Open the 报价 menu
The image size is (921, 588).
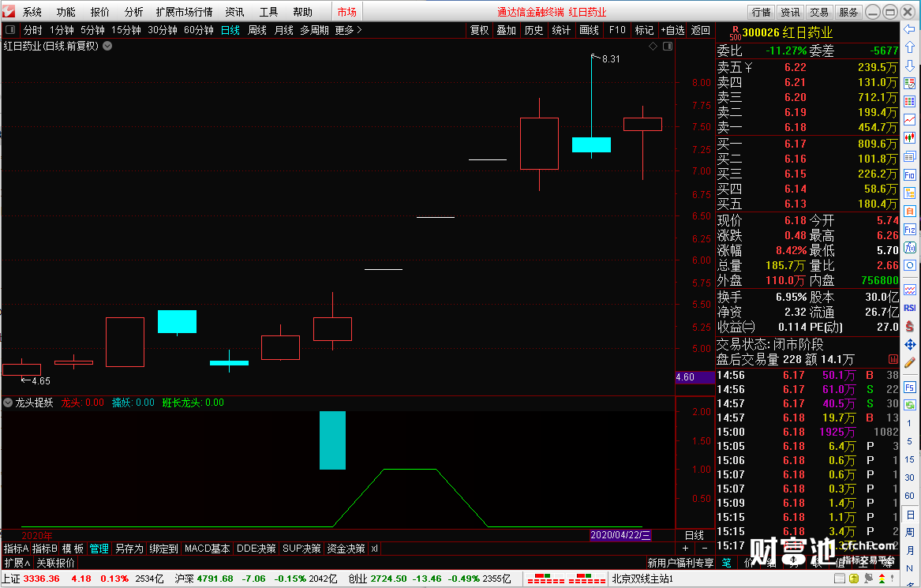(100, 12)
